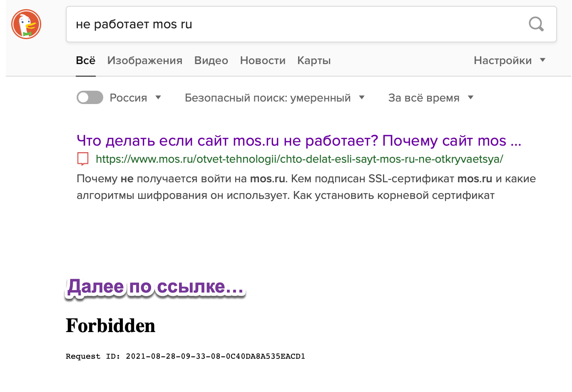Open result titled Что делать если сайт mos.ru
572x392 pixels.
point(299,141)
